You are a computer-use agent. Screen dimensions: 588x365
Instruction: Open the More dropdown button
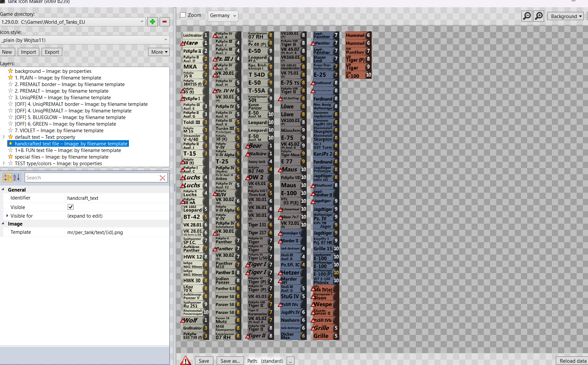[159, 52]
